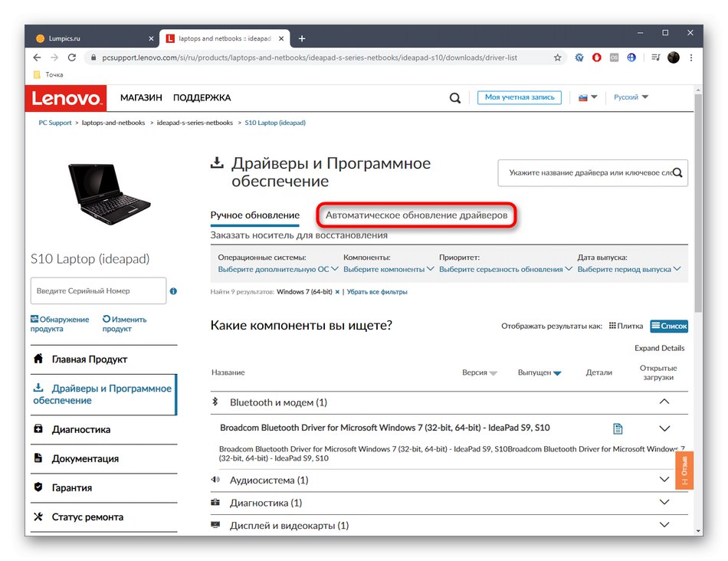This screenshot has width=728, height=561.
Task: Open update severity filter dropdown
Action: pyautogui.click(x=505, y=269)
